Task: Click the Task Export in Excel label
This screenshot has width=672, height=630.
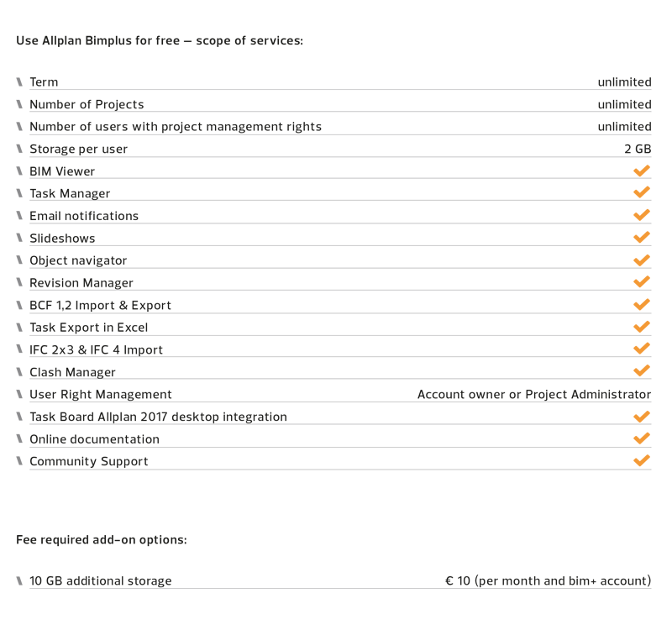Action: point(89,328)
